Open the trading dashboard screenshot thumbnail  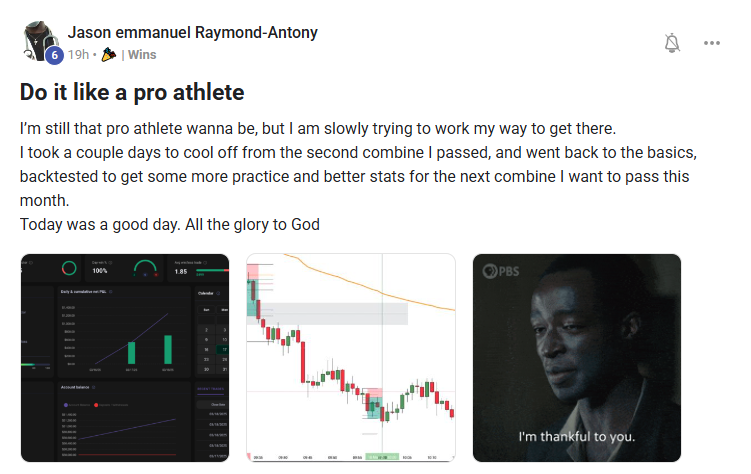pos(127,358)
